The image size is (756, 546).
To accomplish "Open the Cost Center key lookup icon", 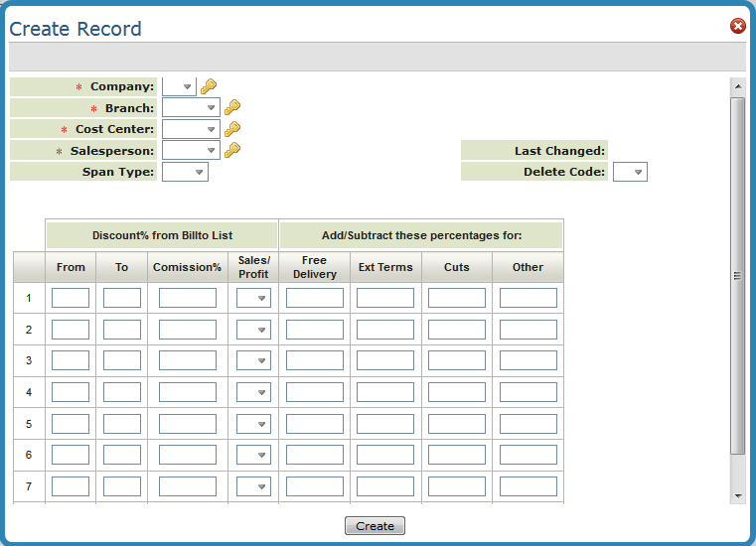I will [232, 129].
